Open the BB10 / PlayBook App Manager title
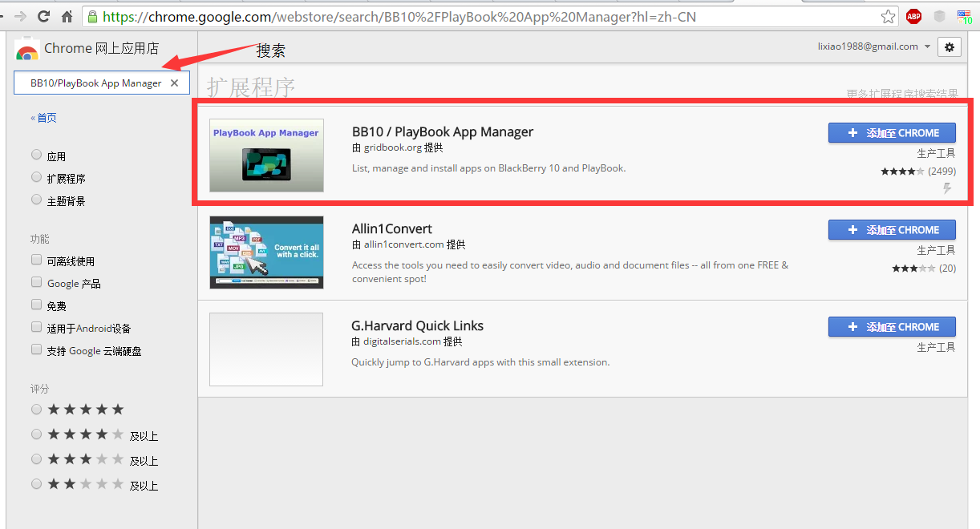This screenshot has width=980, height=529. point(443,131)
